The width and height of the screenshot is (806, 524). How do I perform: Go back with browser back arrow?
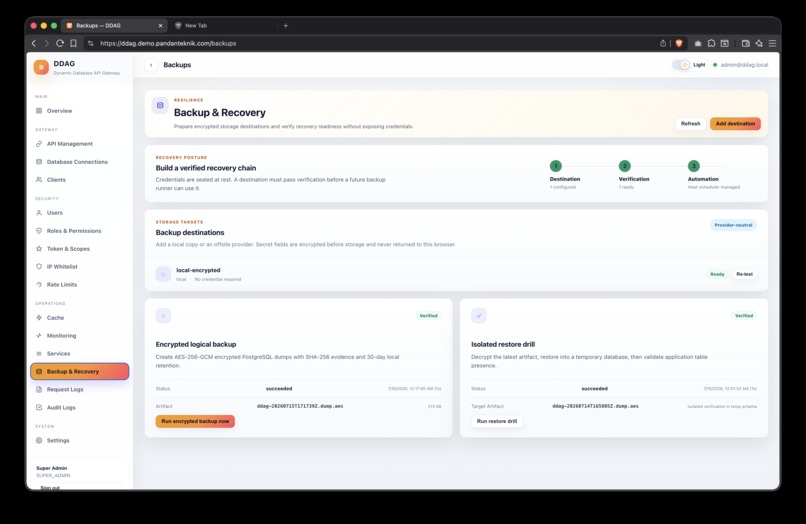(x=34, y=44)
